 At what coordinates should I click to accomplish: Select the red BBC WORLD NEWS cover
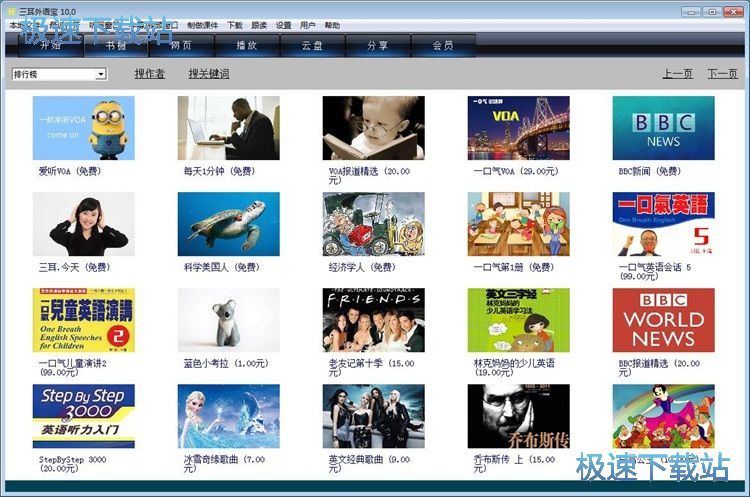click(x=663, y=320)
